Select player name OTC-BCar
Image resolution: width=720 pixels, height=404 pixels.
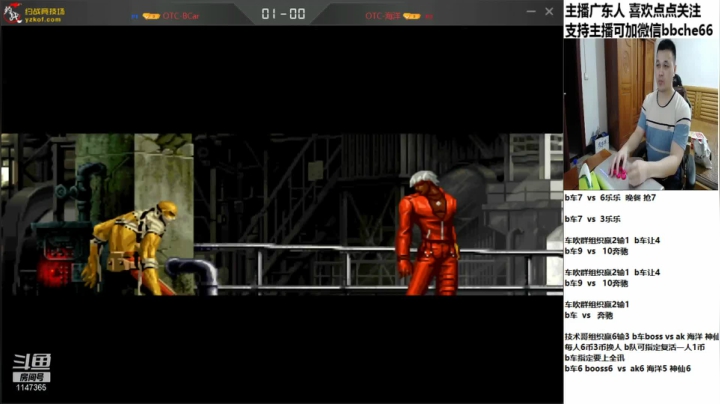[x=181, y=16]
